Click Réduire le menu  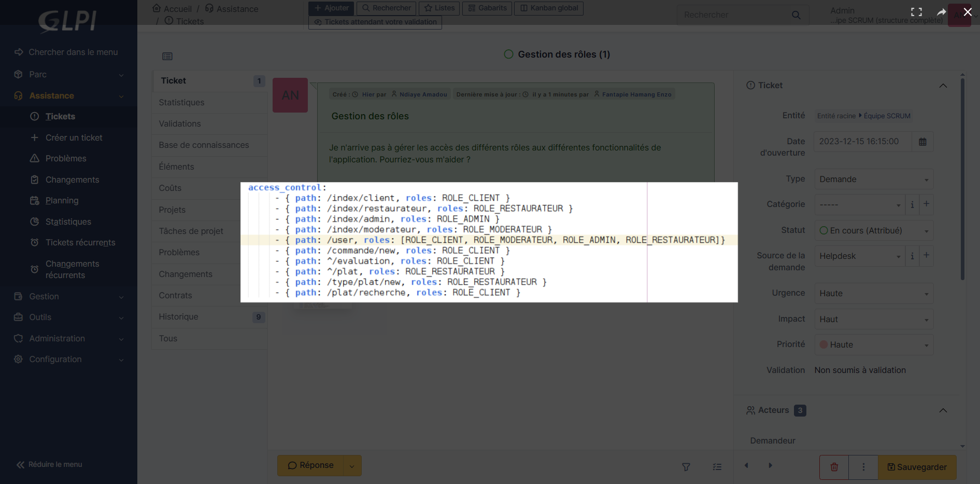click(x=49, y=464)
